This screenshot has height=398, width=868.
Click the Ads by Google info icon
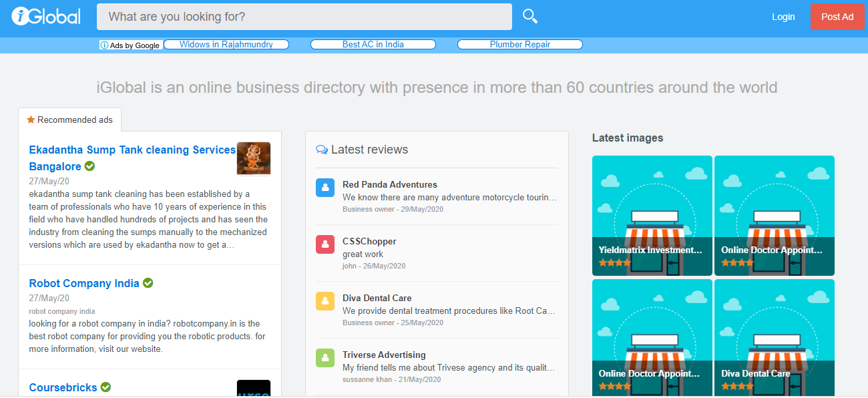click(x=104, y=45)
